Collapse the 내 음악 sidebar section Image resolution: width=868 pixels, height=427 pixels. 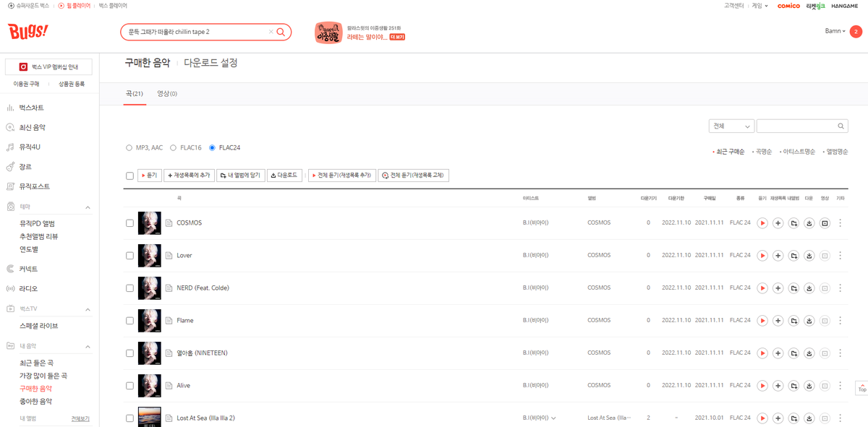88,346
